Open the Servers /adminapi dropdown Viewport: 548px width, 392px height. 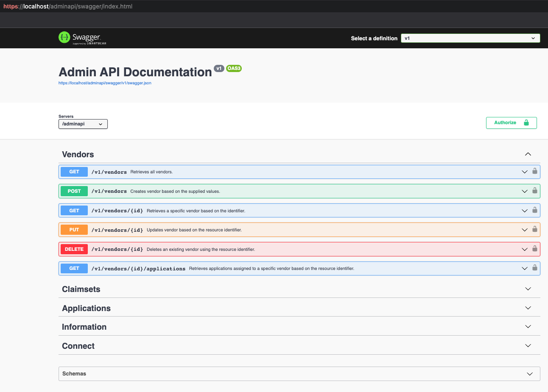tap(83, 124)
